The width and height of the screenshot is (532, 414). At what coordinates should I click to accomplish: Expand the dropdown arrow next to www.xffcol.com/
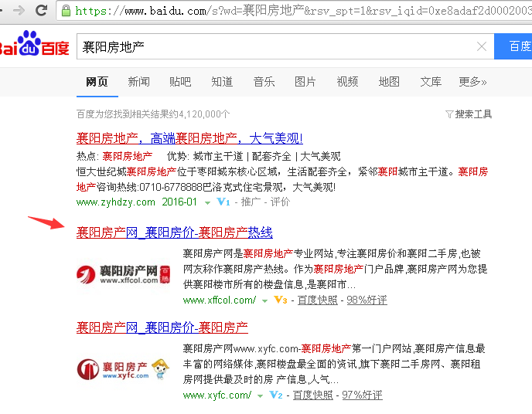pyautogui.click(x=264, y=300)
